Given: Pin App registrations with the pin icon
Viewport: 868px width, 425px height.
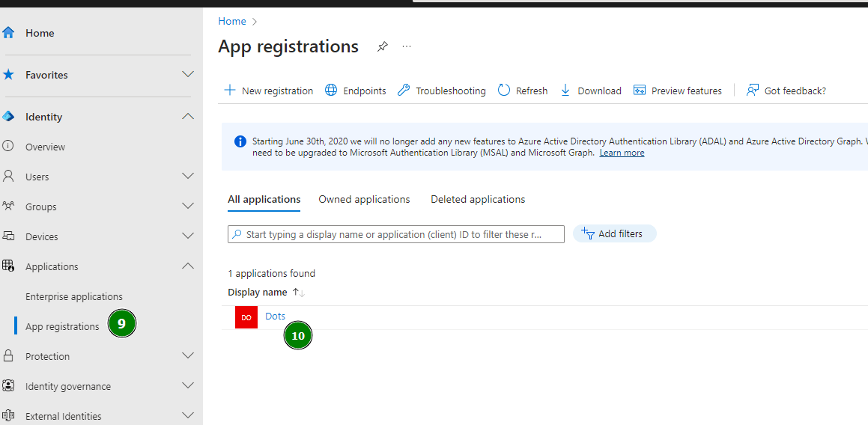Looking at the screenshot, I should coord(382,46).
